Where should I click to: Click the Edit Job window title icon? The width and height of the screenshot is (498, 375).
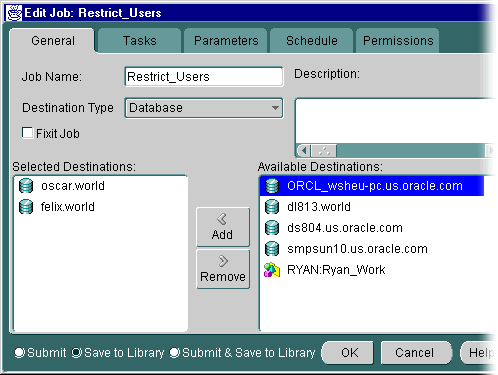click(x=14, y=13)
